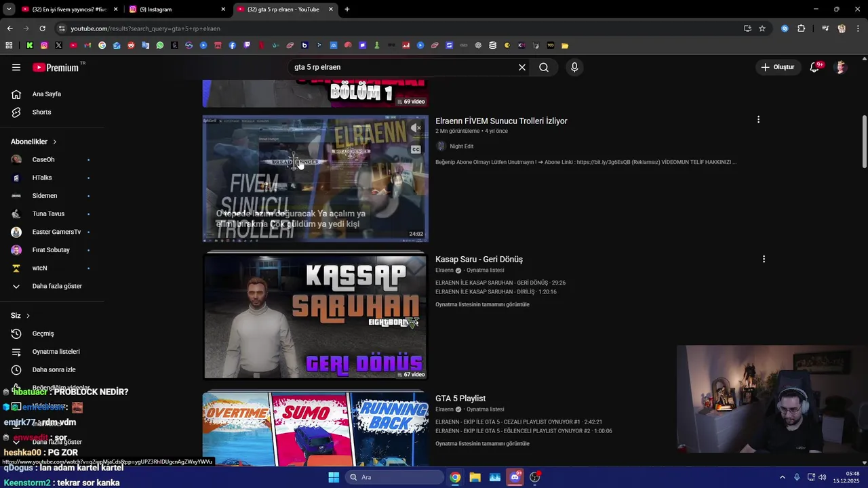Open the Chrome three-dot menu
Image resolution: width=868 pixels, height=488 pixels.
coord(859,28)
